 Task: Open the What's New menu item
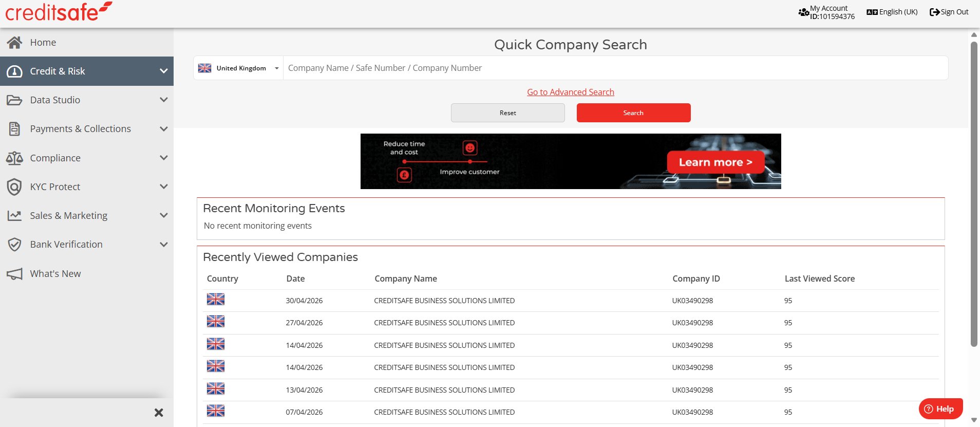87,273
